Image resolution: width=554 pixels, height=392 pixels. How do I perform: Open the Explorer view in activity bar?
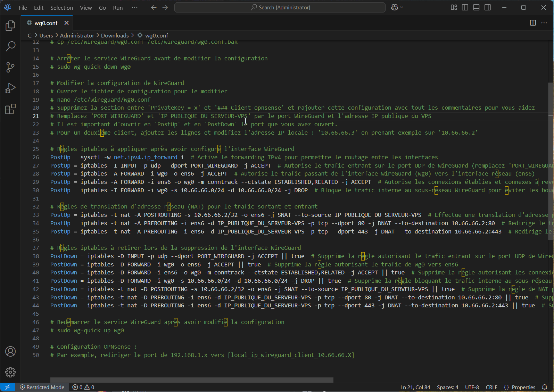(10, 25)
